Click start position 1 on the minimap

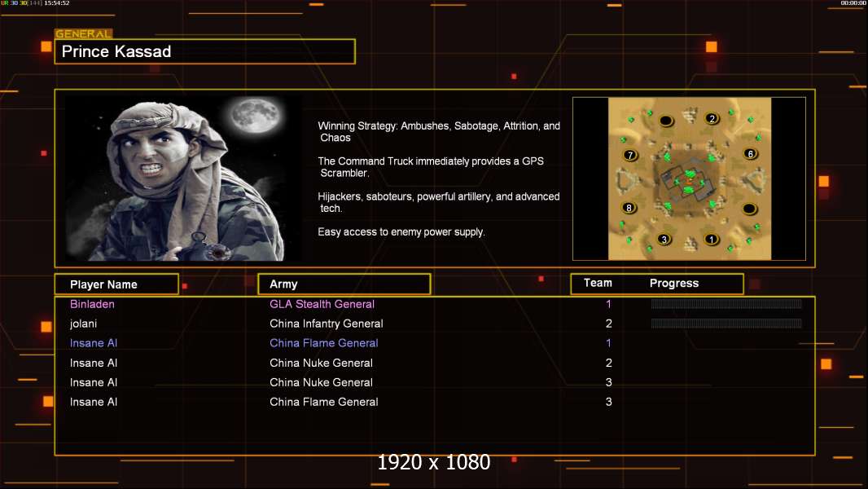pos(712,240)
